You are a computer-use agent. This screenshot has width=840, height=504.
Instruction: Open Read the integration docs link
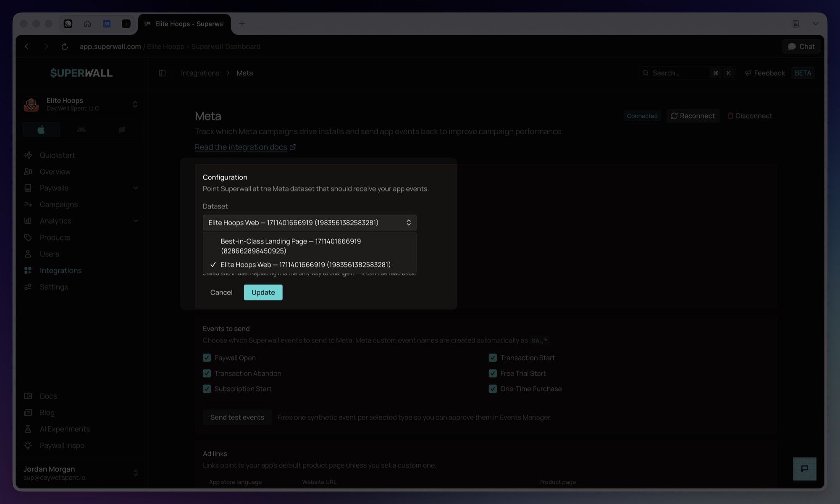coord(241,147)
